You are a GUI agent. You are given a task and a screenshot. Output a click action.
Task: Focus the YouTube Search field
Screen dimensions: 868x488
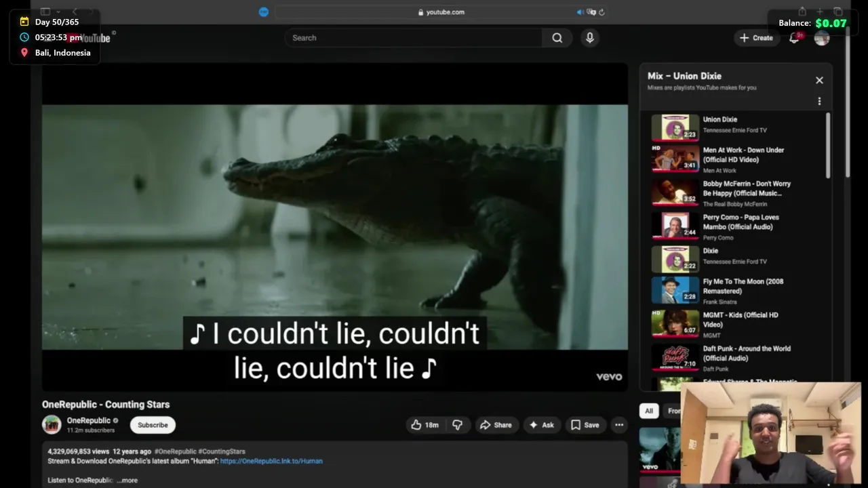pos(413,38)
